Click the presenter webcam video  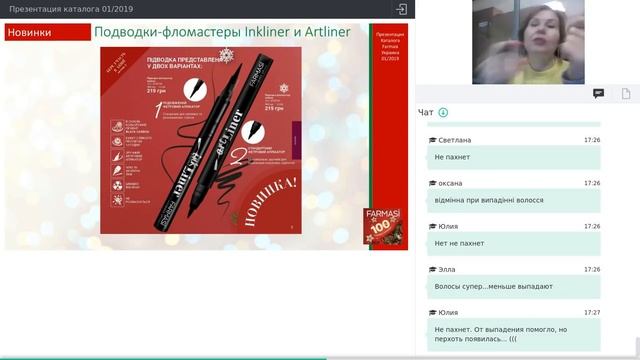528,42
